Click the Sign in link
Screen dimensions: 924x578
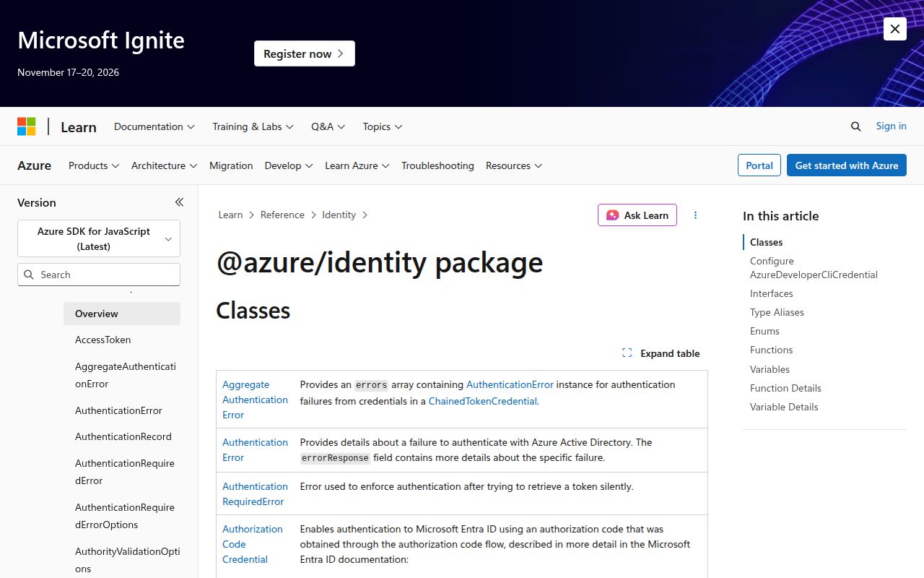[892, 126]
